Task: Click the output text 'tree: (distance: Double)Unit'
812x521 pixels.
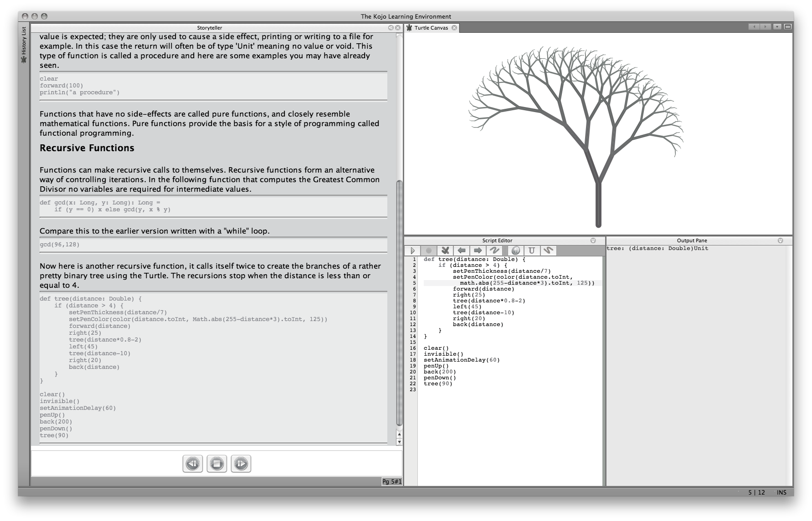Action: pos(658,248)
